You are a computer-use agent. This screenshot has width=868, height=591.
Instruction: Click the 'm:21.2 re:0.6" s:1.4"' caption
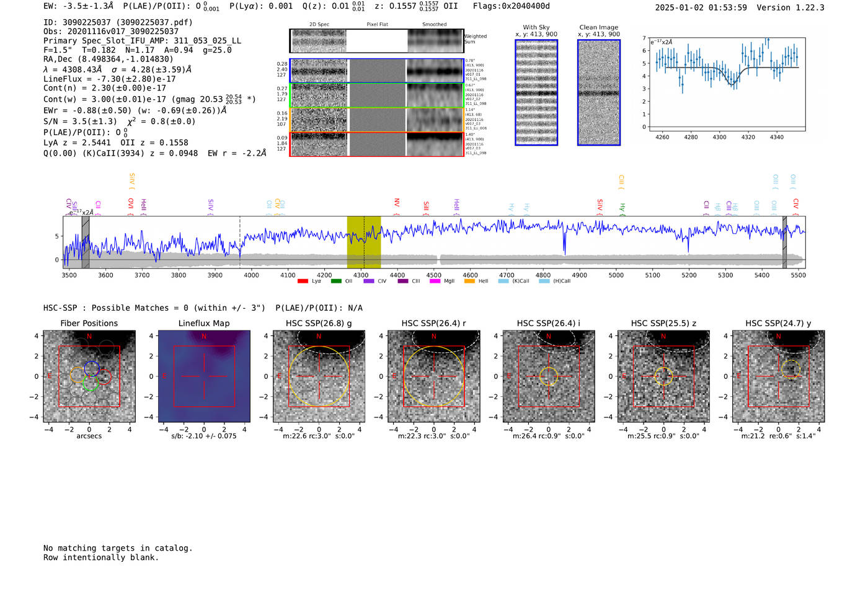(779, 436)
